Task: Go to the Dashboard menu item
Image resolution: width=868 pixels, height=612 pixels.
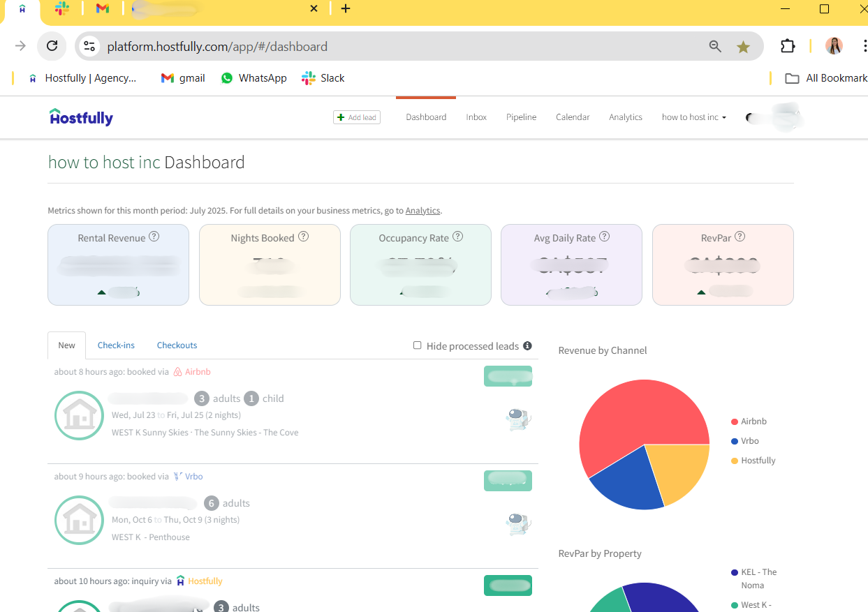Action: point(426,117)
